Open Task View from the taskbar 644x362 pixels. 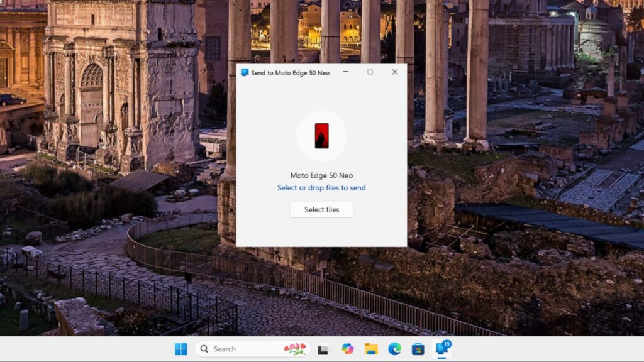(x=323, y=349)
